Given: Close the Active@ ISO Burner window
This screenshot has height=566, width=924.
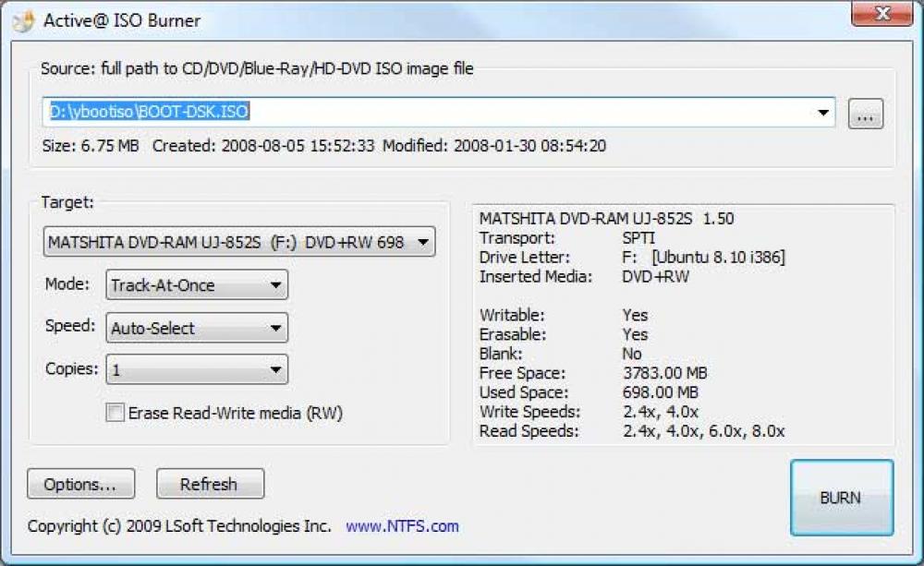Looking at the screenshot, I should click(x=881, y=14).
